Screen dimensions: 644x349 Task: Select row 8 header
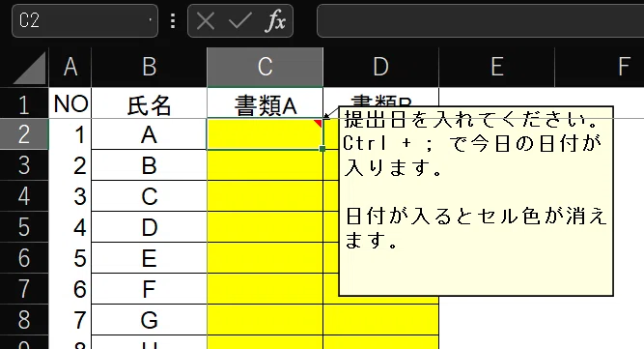click(24, 319)
